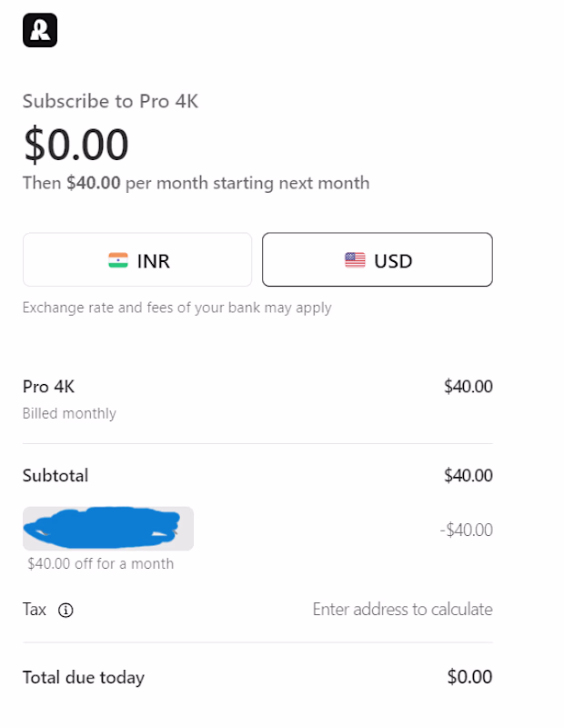Image resolution: width=564 pixels, height=728 pixels.
Task: Click '$40.00 off for a month' description
Action: pos(101,563)
